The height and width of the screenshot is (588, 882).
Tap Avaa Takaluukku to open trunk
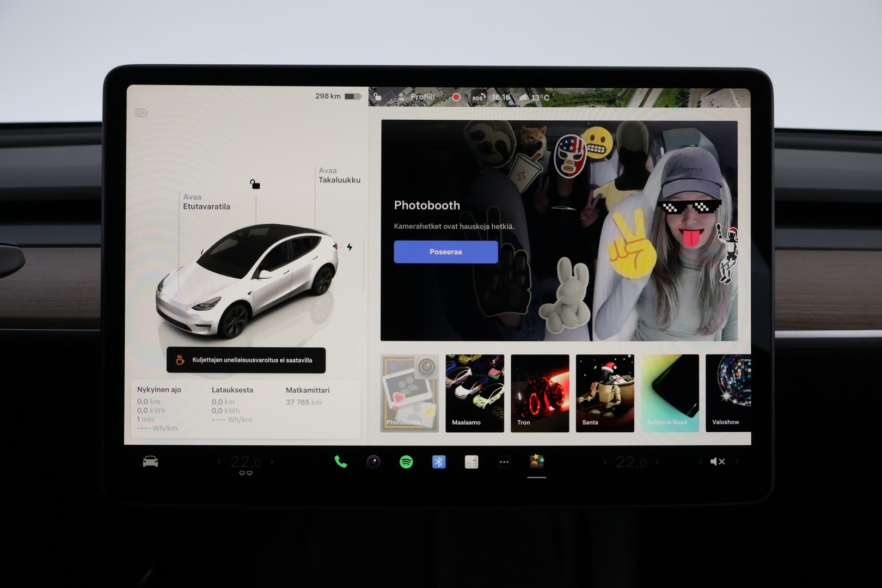(x=339, y=175)
